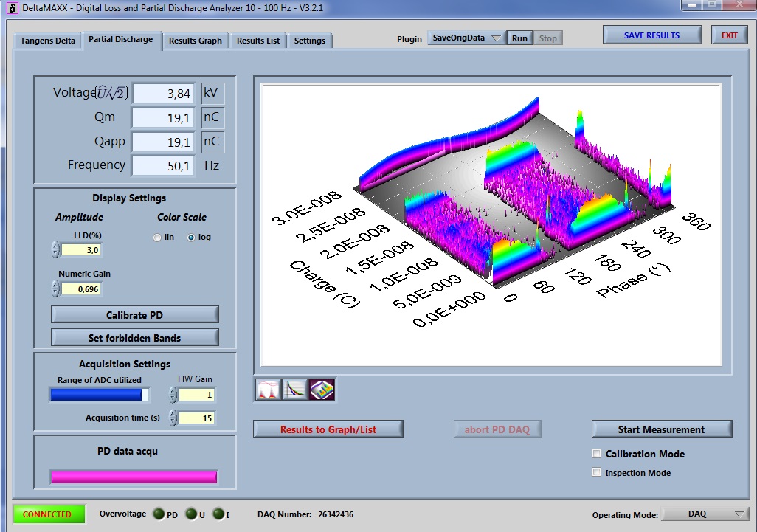The width and height of the screenshot is (757, 532).
Task: Click the 3D PD charge-phase plot
Action: [491, 224]
